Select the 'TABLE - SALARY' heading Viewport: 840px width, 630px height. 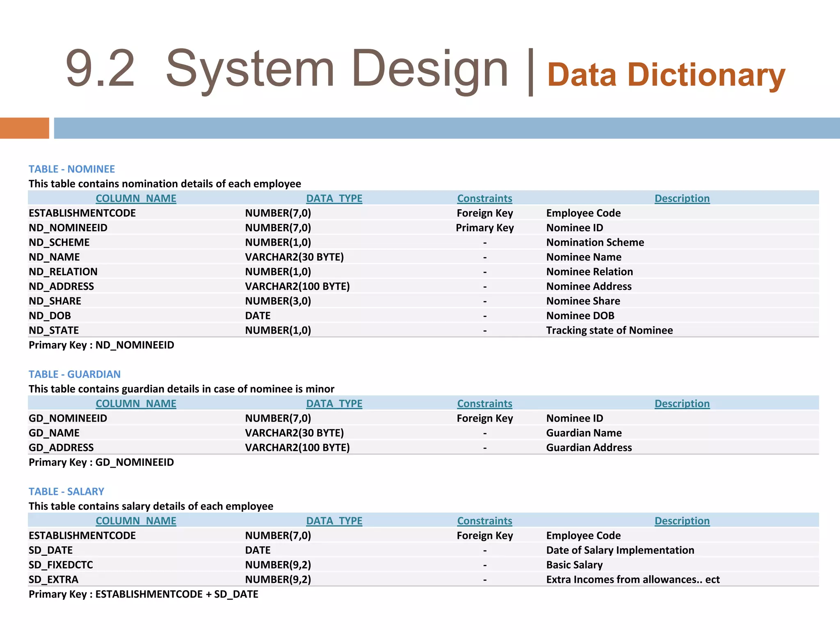click(x=66, y=491)
